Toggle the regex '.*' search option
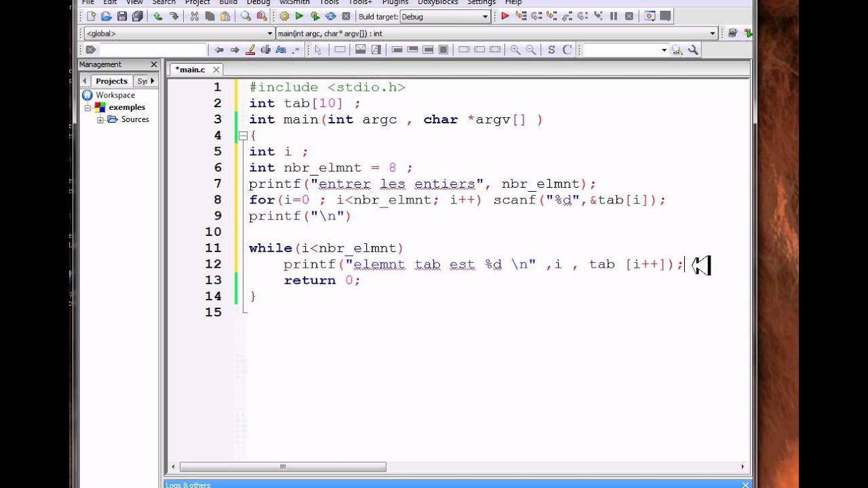Viewport: 868px width, 488px height. 296,49
